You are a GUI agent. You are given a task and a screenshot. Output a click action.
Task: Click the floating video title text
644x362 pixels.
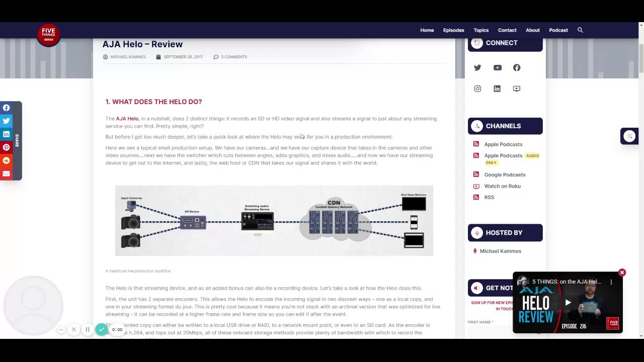[x=567, y=282]
